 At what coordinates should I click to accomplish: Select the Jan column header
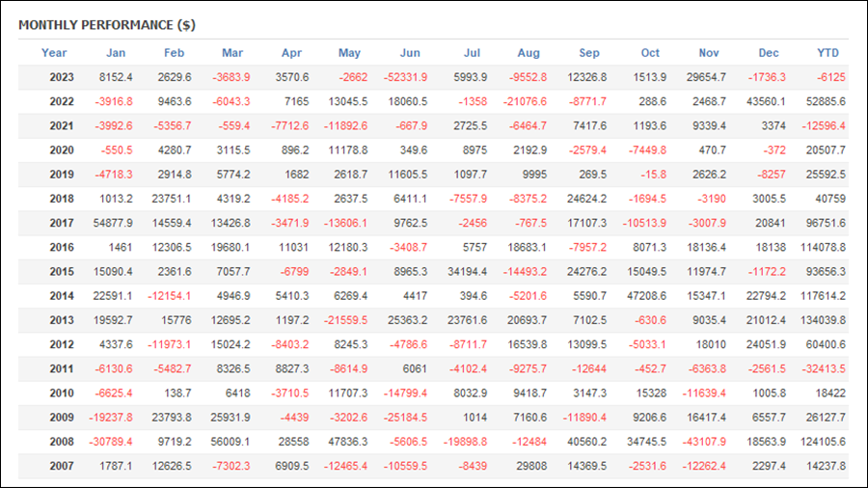pos(116,53)
